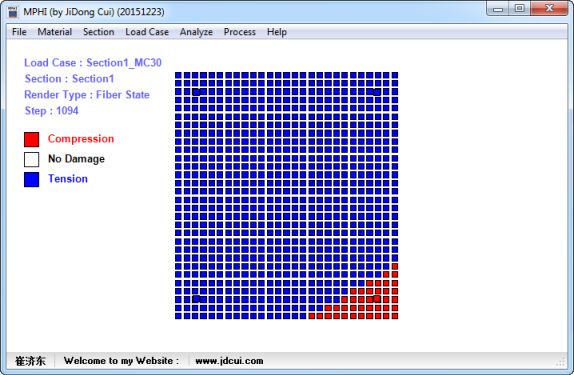Click the bottom-left rebar marker in fiber grid
Screen dimensions: 574x375
point(196,299)
